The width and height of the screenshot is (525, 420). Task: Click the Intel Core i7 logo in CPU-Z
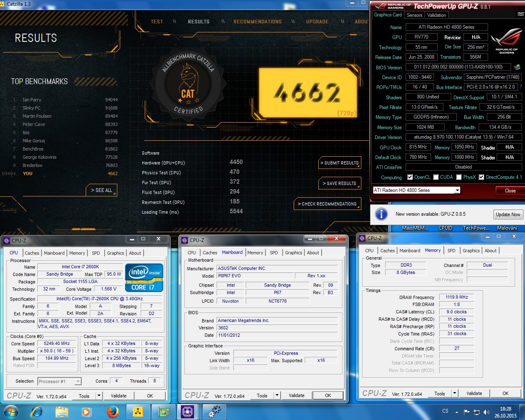pos(145,278)
